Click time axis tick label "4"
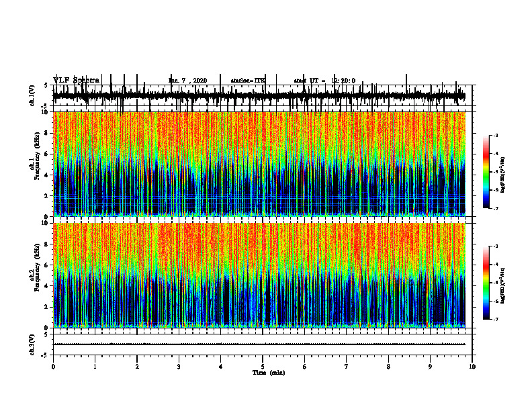This screenshot has width=532, height=411. (220, 367)
